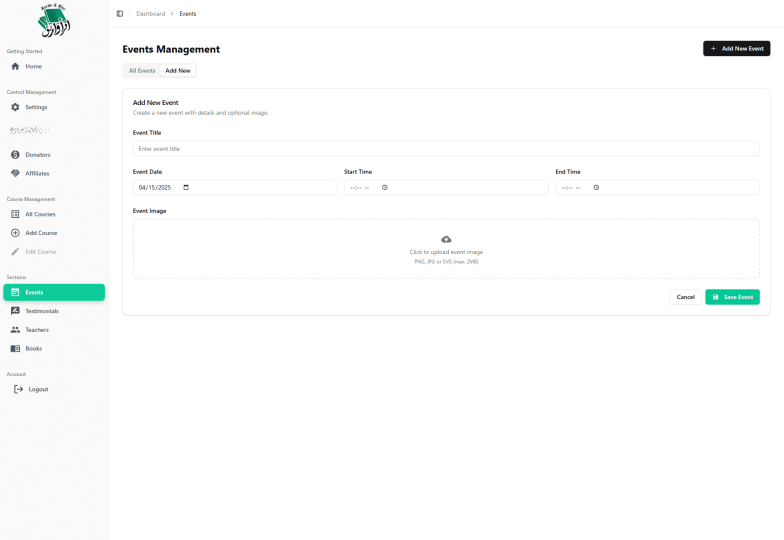
Task: Click the Save Event button
Action: tap(732, 297)
